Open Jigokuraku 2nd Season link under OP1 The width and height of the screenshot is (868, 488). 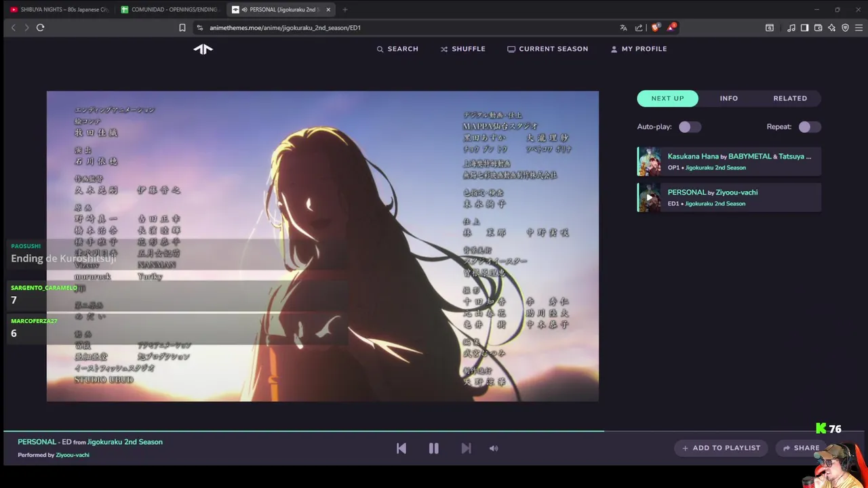pyautogui.click(x=715, y=167)
